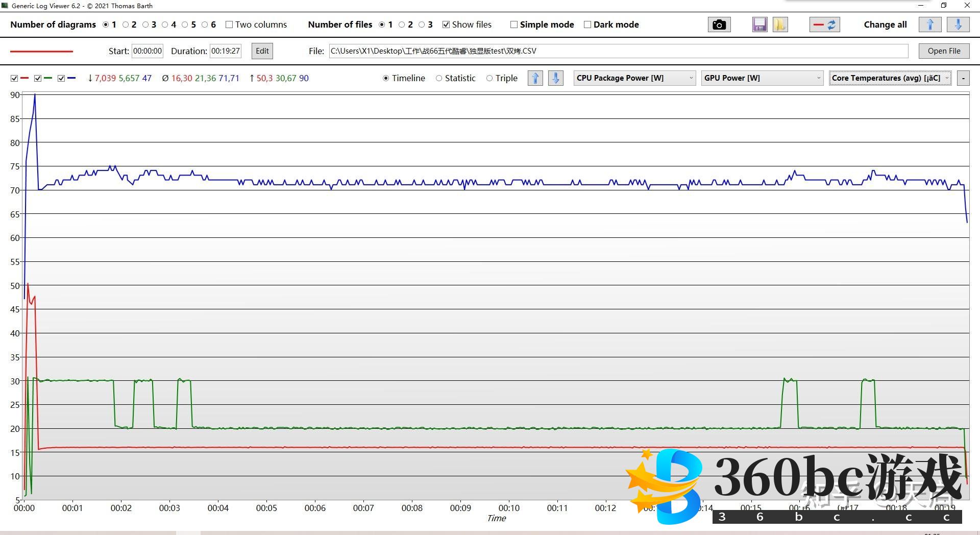Click the down arrow beside CPU Package Power
The image size is (980, 535).
coord(555,78)
